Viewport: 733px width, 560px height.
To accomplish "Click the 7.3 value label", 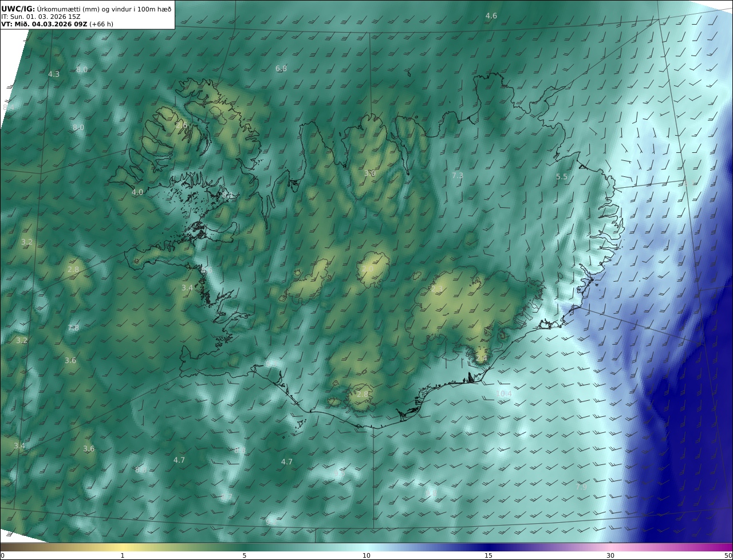I will click(458, 175).
